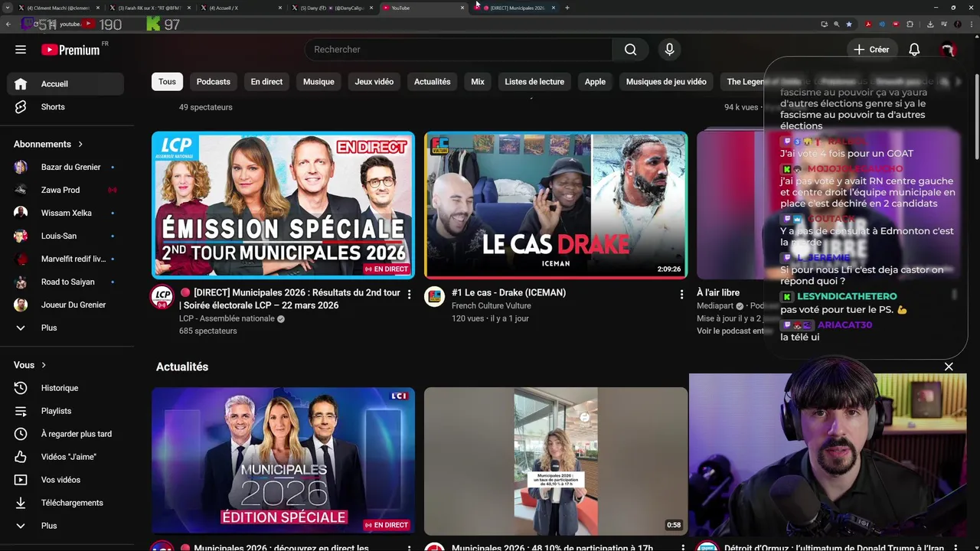Click the install app icon in address bar
980x551 pixels.
click(825, 24)
